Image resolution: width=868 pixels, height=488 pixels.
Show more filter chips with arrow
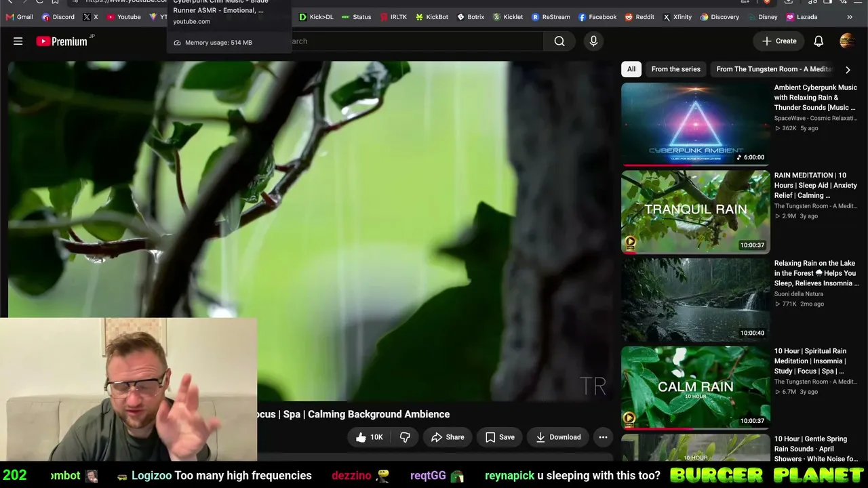click(x=848, y=69)
